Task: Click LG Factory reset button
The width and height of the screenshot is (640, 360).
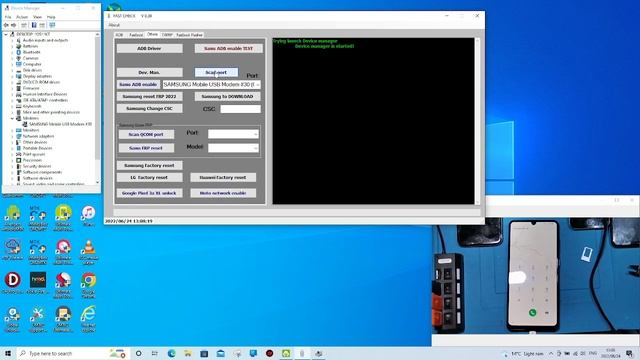Action: coord(149,178)
